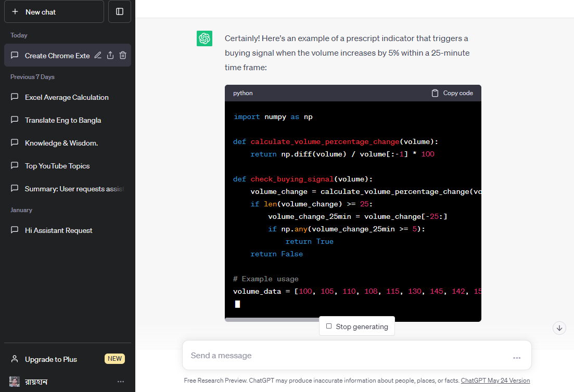Screen dimensions: 574x392
Task: Click the hide sidebar toggle icon
Action: point(120,11)
